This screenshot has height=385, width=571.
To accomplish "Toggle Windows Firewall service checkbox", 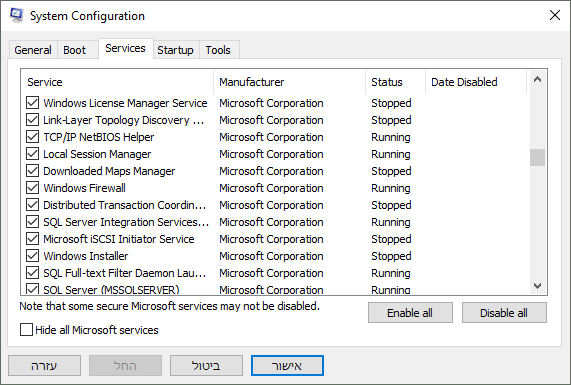I will tap(32, 188).
